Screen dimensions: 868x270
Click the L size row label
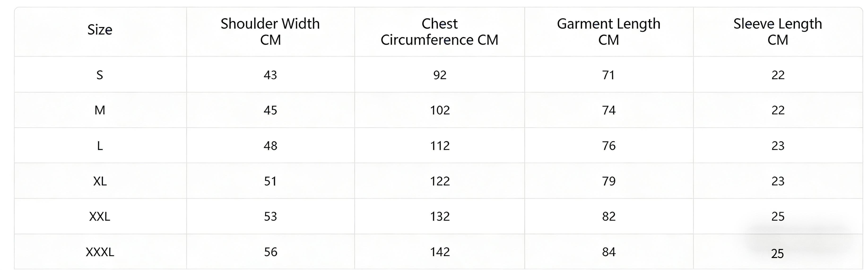pos(100,146)
